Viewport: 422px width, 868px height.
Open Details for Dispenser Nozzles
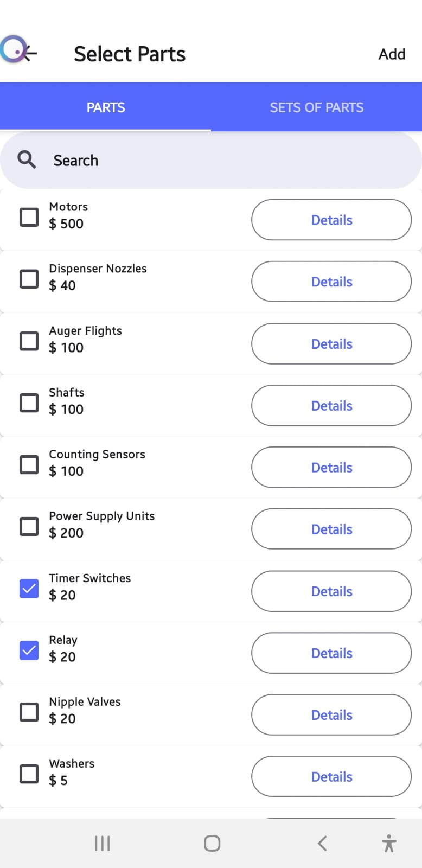[331, 282]
